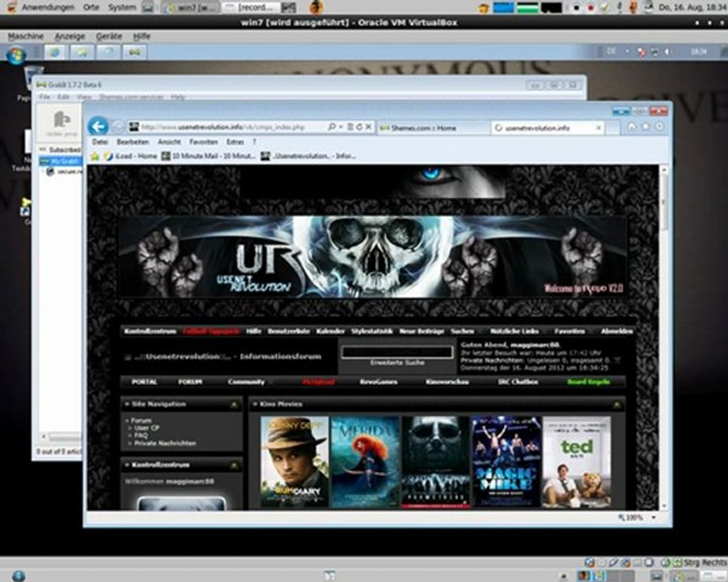Screen dimensions: 728x582
Task: Open the Favoriten dropdown in forum bar
Action: pos(569,331)
